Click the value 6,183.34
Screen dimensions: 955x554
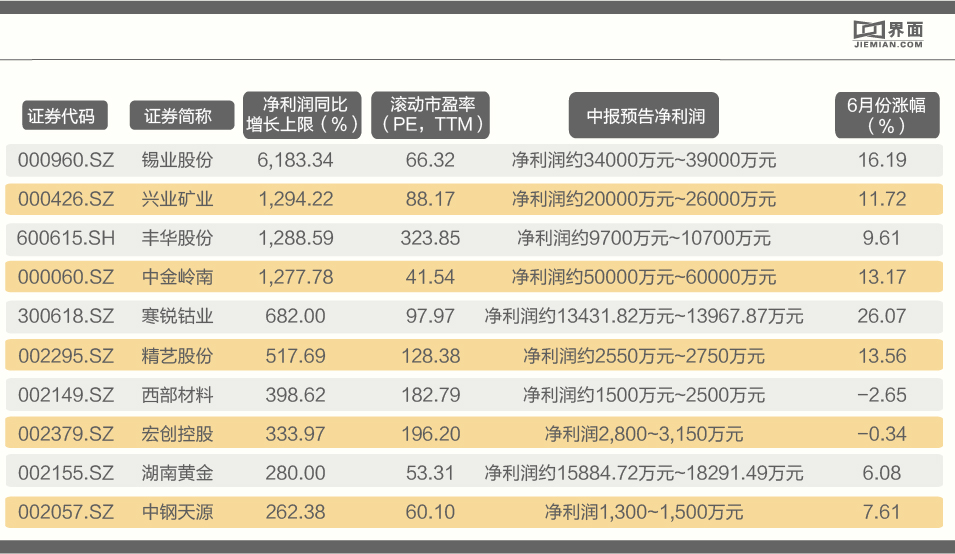[x=295, y=160]
